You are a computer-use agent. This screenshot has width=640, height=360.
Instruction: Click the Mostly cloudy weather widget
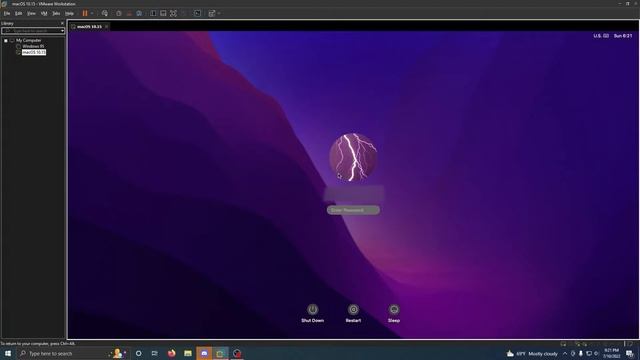(532, 354)
